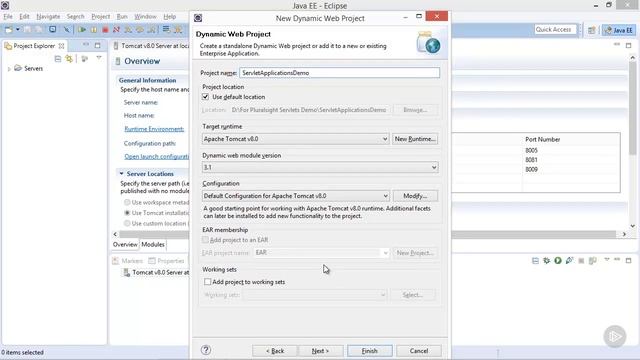Select Use Tomcat installation radio button
This screenshot has width=640, height=360.
point(127,213)
